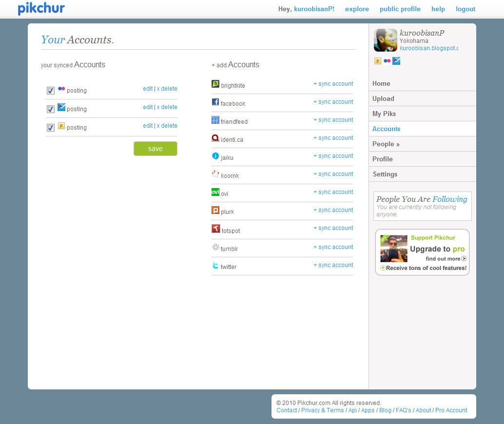Click the blue checkmark icon in synced accounts list
The width and height of the screenshot is (504, 424).
point(61,107)
